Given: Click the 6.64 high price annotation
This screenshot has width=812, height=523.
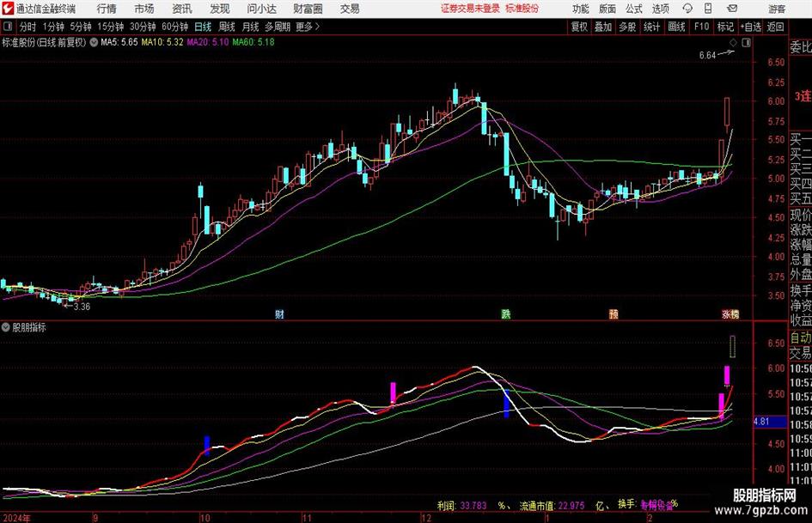Looking at the screenshot, I should point(707,56).
